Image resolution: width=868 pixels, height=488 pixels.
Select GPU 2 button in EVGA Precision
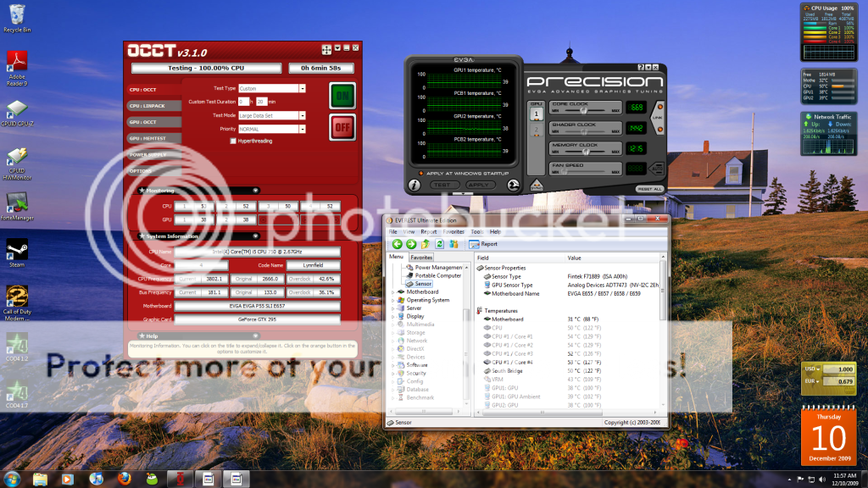536,130
